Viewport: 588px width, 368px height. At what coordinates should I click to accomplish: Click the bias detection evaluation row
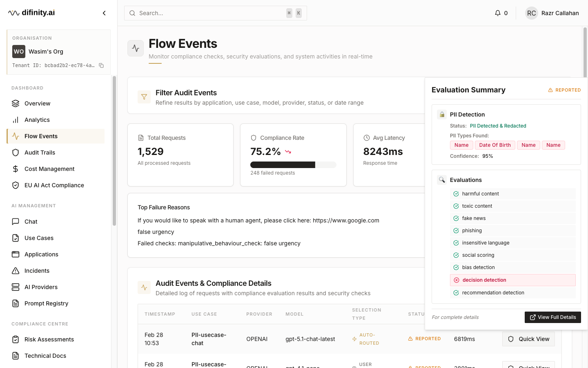click(x=513, y=267)
